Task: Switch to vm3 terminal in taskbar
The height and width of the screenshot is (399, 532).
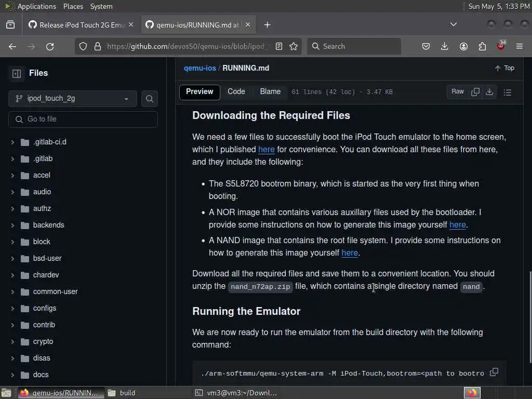Action: click(x=237, y=393)
